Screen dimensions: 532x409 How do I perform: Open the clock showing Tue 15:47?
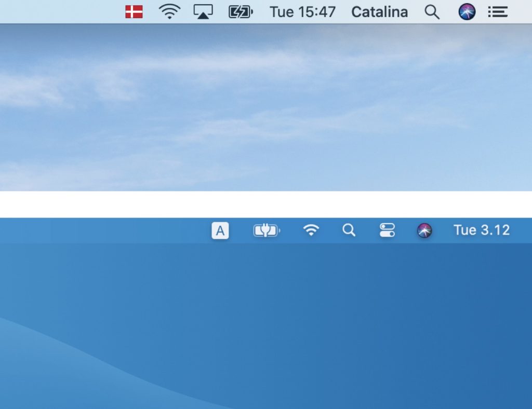[302, 12]
